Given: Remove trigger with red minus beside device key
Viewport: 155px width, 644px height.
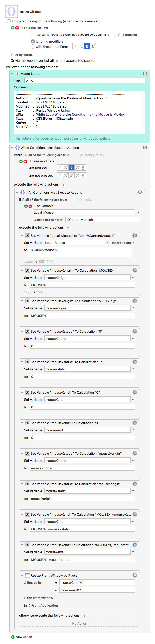Looking at the screenshot, I should 17,28.
